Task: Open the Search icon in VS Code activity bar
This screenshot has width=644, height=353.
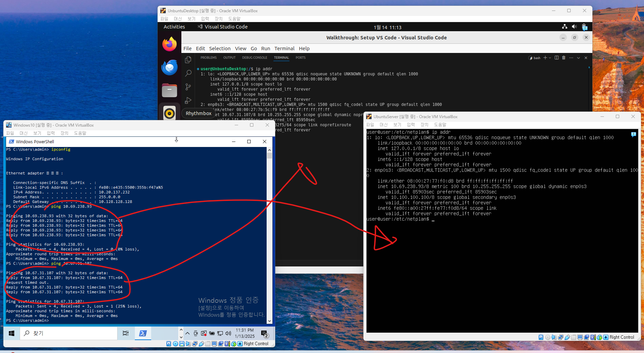Action: (188, 73)
